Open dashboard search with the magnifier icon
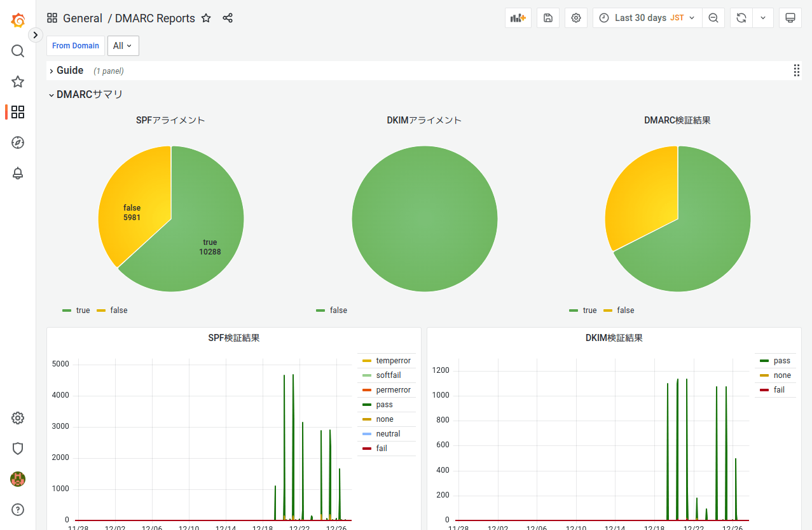Image resolution: width=812 pixels, height=530 pixels. [x=17, y=51]
